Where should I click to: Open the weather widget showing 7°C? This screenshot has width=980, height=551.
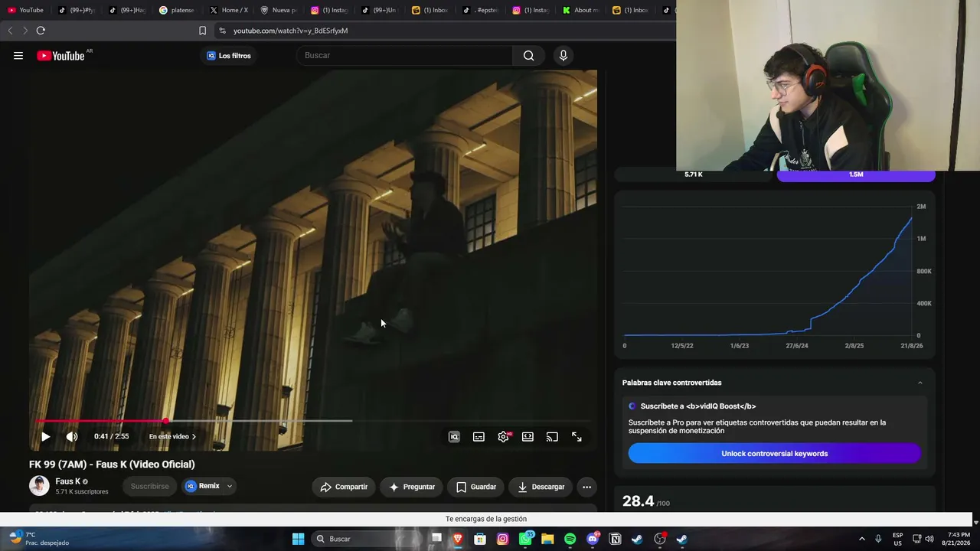(40, 539)
